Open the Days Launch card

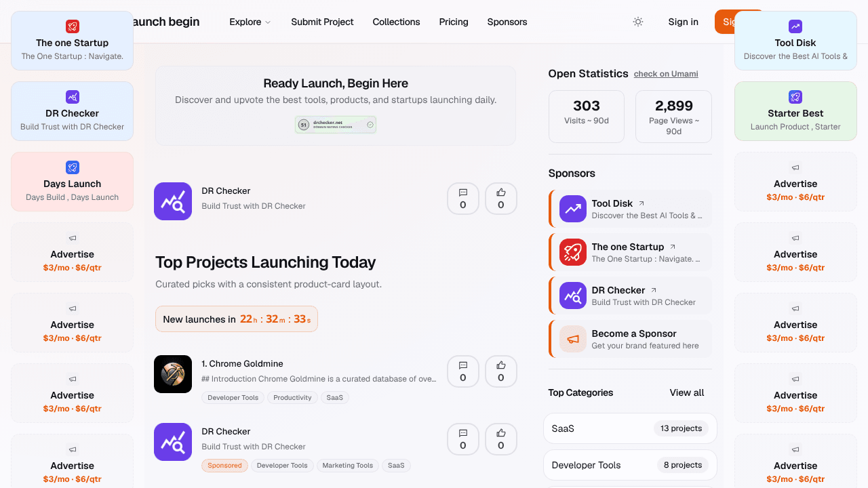73,182
